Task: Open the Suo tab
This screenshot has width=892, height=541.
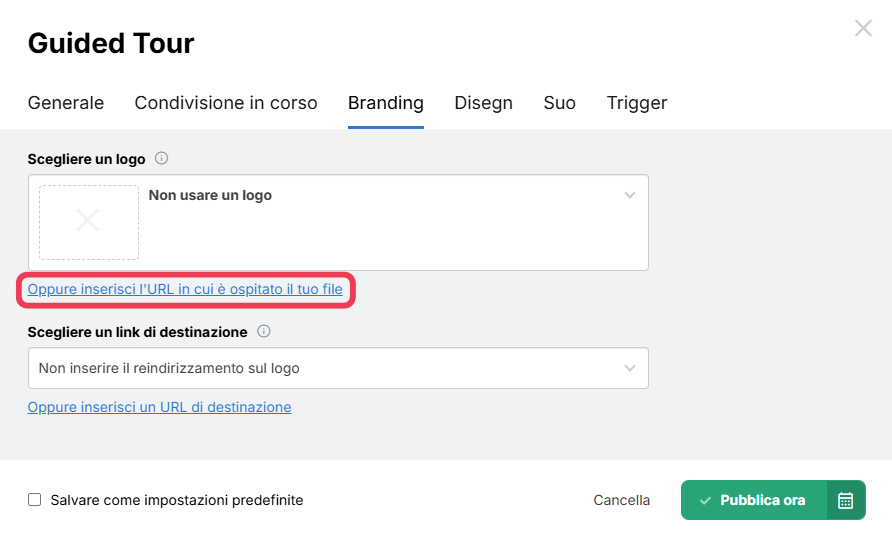Action: pos(559,103)
